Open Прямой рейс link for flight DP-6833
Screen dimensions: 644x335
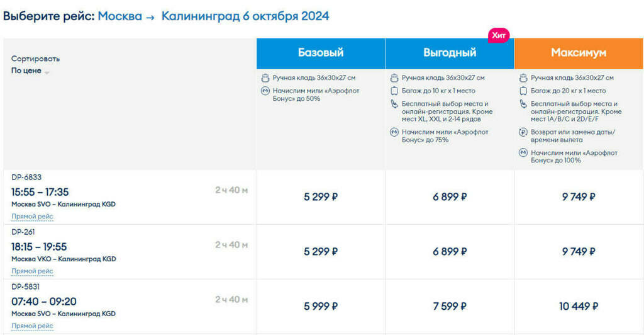pos(33,217)
